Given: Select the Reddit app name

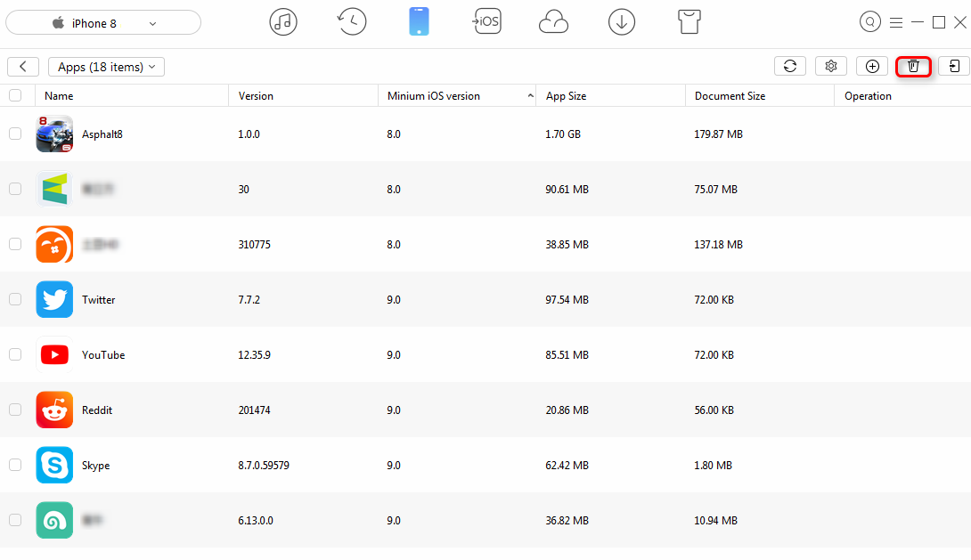Looking at the screenshot, I should [x=97, y=410].
